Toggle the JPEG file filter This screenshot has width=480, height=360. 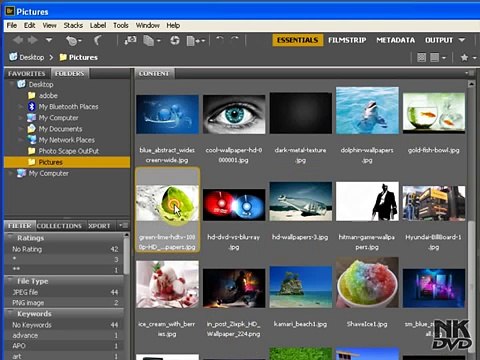point(64,292)
